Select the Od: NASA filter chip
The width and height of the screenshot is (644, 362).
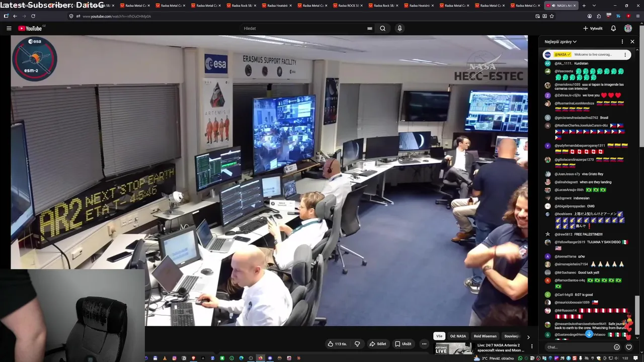458,336
